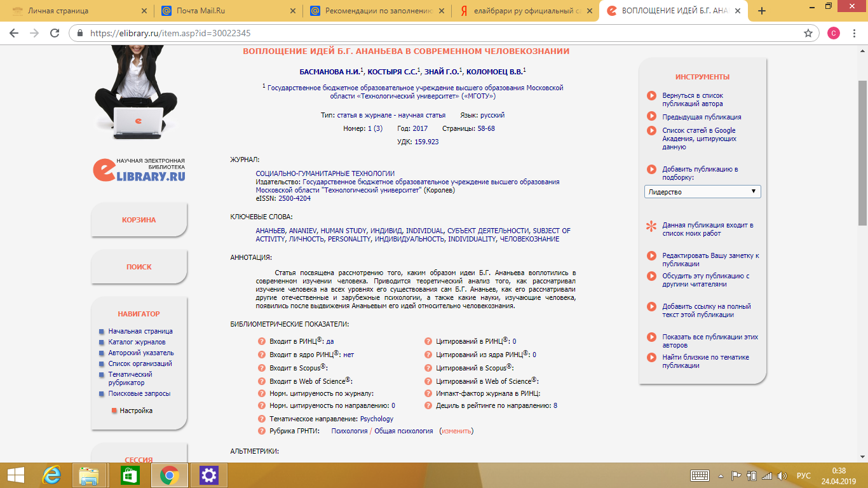This screenshot has width=868, height=488.
Task: Click the help icon next to Входит в Scopus
Action: 261,368
